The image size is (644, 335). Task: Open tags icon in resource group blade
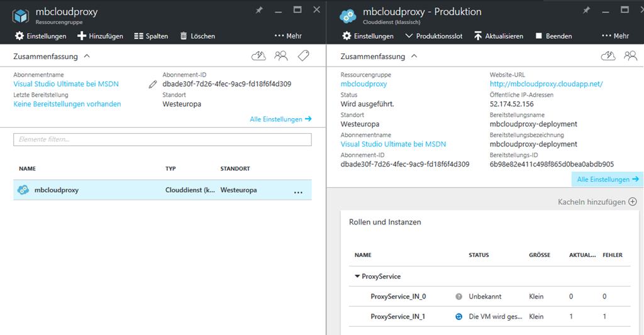pos(304,56)
